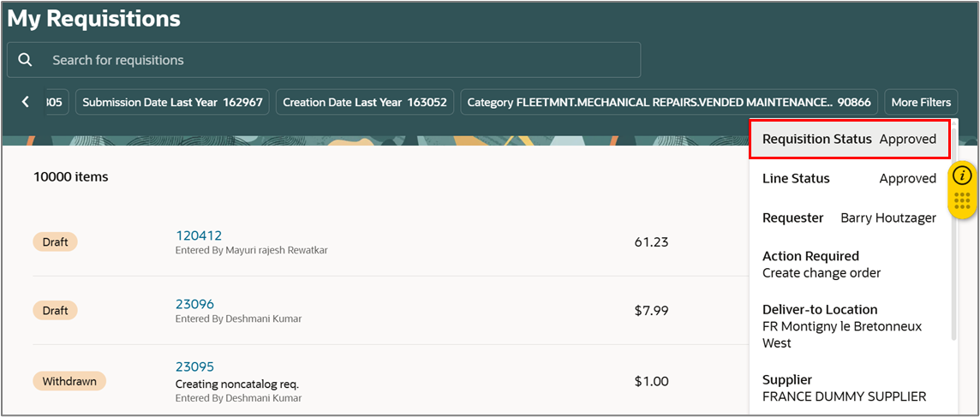Toggle the Category FLEETMNT filter chip
The image size is (980, 417).
(x=669, y=102)
